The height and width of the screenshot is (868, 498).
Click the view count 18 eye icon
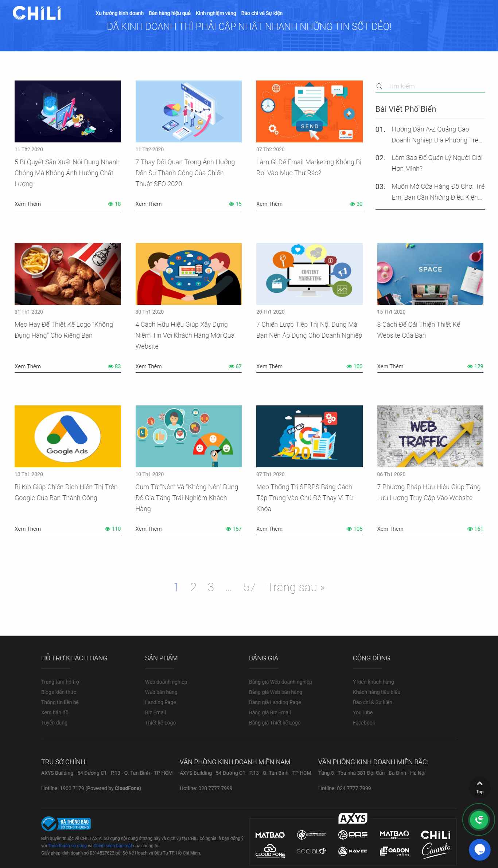click(110, 204)
